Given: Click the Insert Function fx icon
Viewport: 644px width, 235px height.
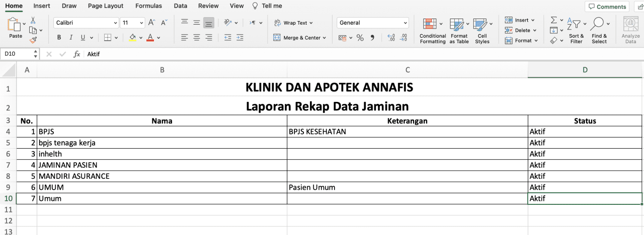Looking at the screenshot, I should click(x=77, y=54).
